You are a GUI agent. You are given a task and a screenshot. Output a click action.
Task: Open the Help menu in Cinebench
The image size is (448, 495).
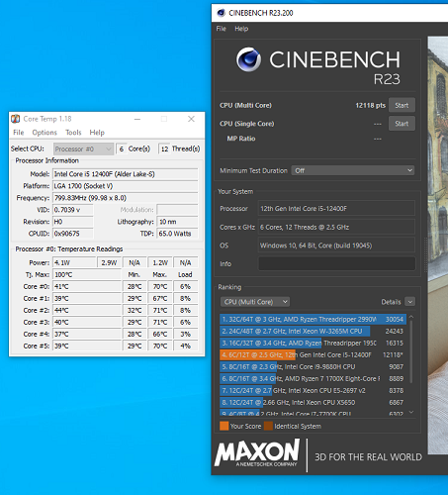[x=241, y=29]
